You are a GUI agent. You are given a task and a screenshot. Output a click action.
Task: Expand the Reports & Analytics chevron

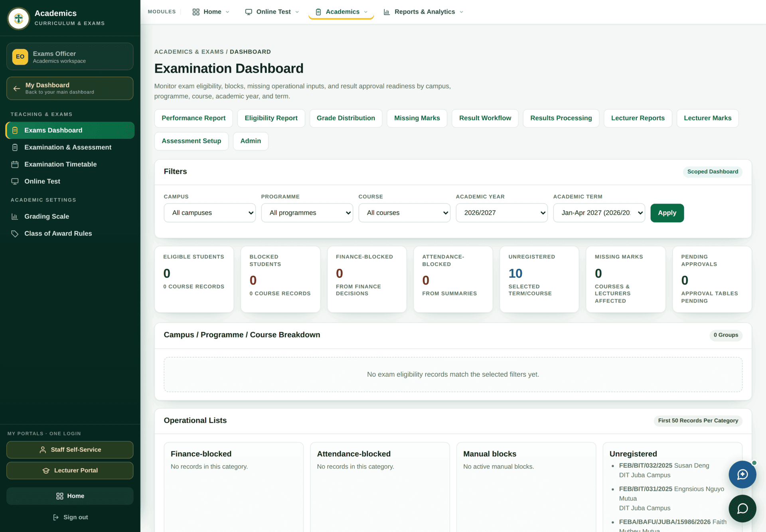[x=462, y=12]
